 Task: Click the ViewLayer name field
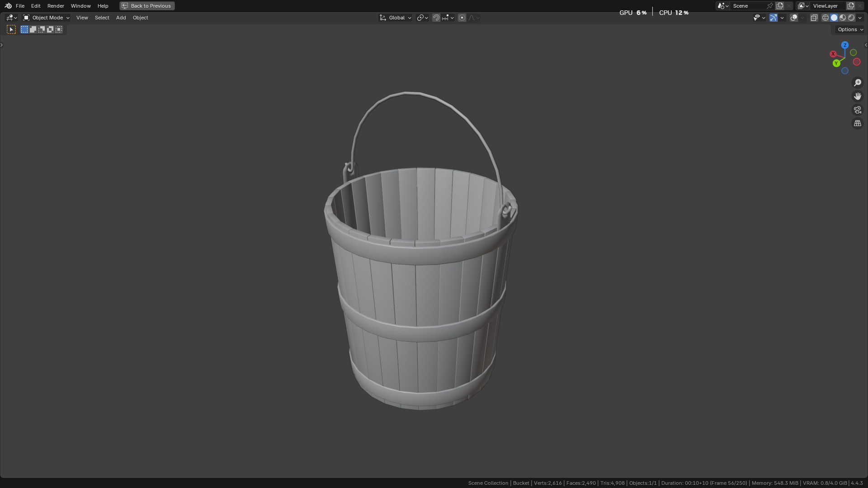click(828, 6)
